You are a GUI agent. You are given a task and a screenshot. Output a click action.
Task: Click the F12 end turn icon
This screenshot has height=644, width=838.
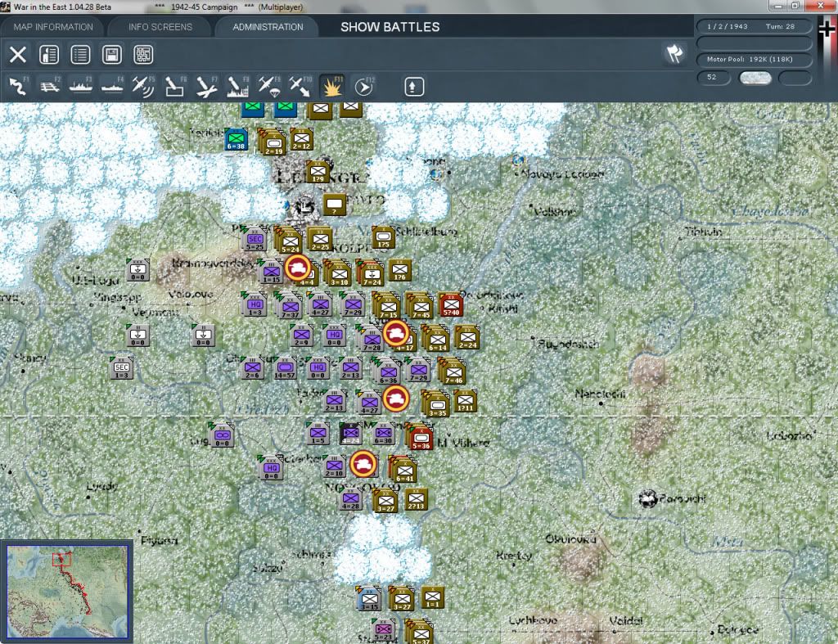[364, 87]
